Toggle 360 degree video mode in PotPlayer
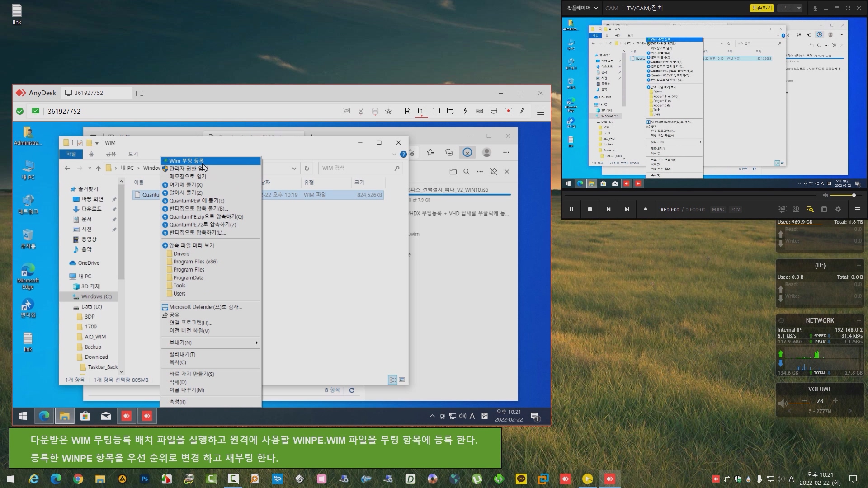 782,209
